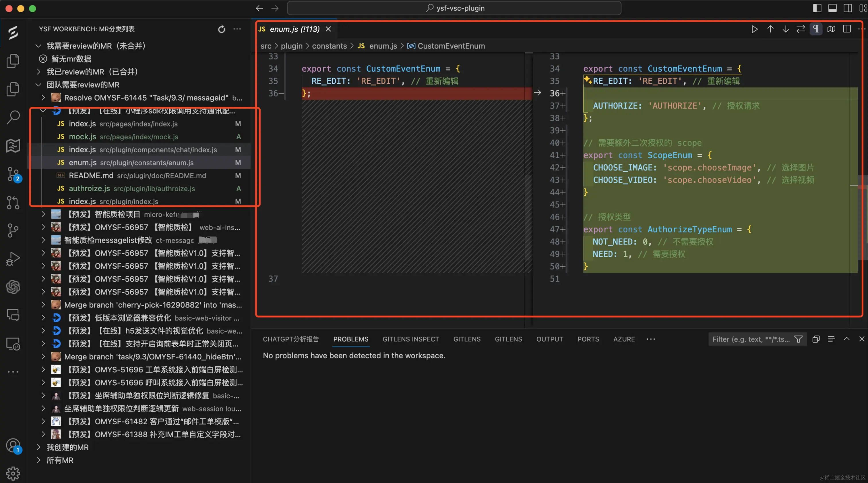
Task: Open authroize.js in src/plugin/lib
Action: [139, 188]
